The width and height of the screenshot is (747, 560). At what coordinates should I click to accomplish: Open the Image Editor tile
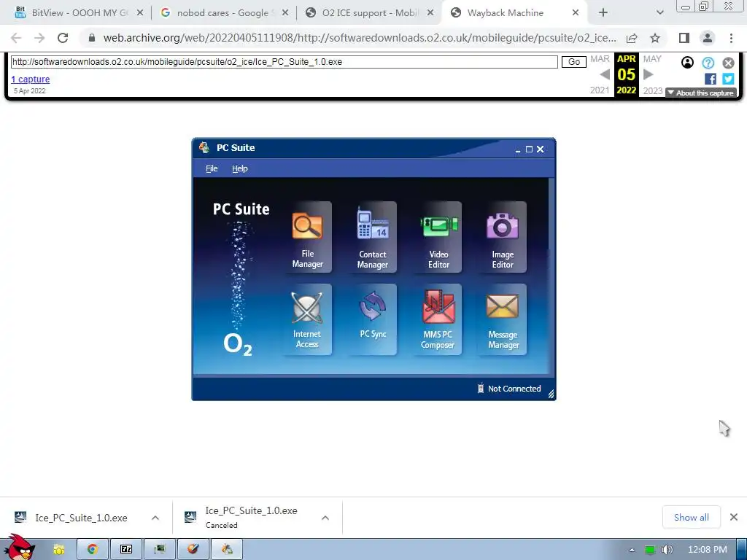503,237
